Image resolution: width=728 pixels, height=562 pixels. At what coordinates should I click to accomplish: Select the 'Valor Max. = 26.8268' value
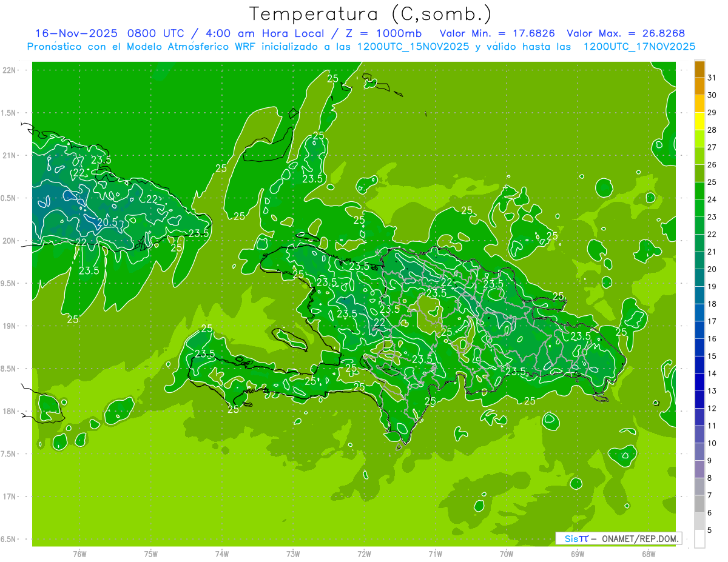[625, 33]
